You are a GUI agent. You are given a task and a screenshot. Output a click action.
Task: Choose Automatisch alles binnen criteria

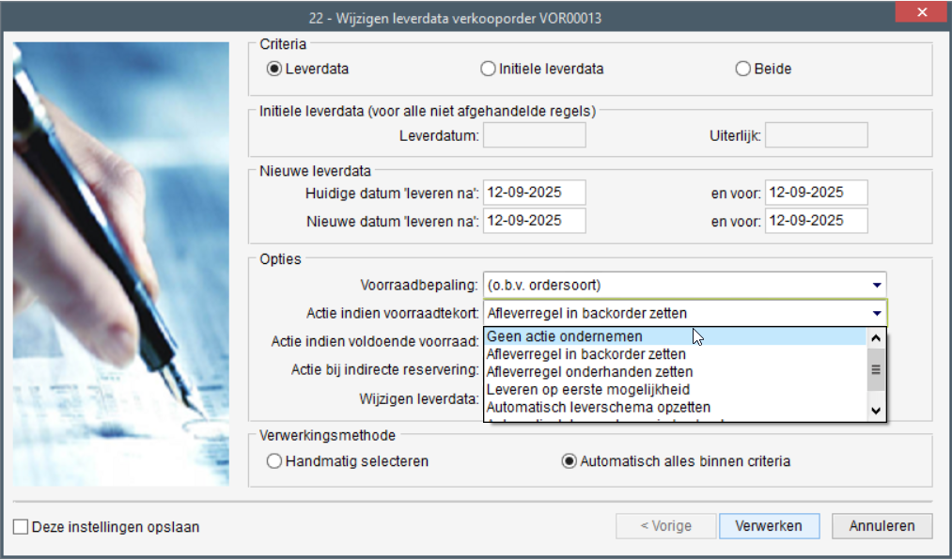click(569, 461)
